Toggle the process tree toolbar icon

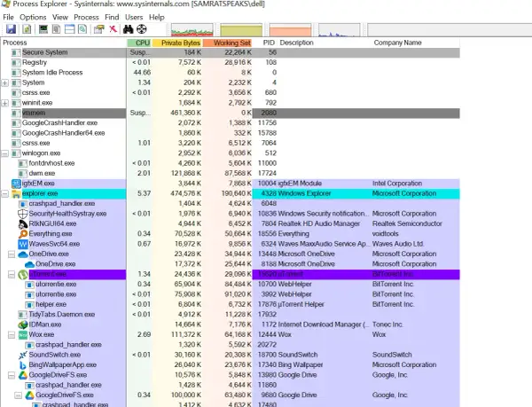[57, 29]
